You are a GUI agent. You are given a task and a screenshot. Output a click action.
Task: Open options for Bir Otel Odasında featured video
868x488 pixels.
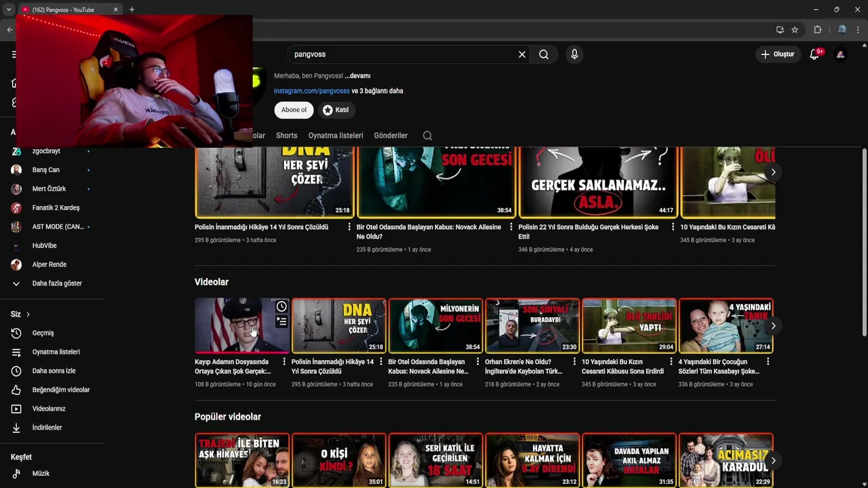tap(511, 227)
